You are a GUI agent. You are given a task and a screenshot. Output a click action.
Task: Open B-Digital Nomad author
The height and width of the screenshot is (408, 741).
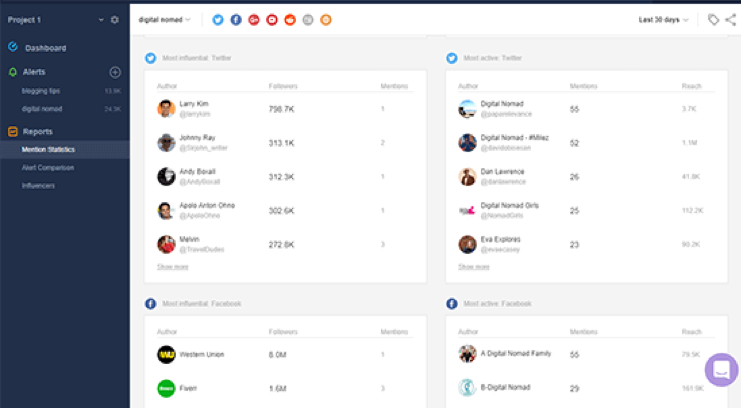(x=505, y=387)
